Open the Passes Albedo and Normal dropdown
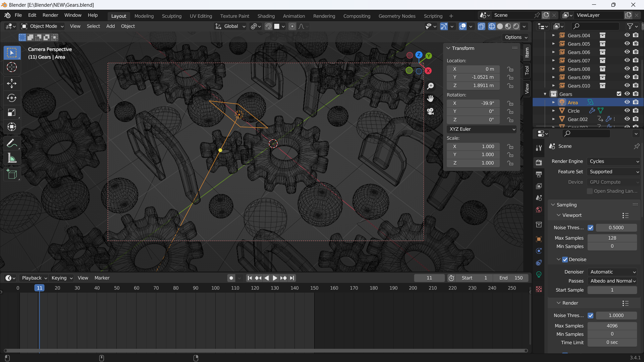Image resolution: width=644 pixels, height=362 pixels. point(612,281)
